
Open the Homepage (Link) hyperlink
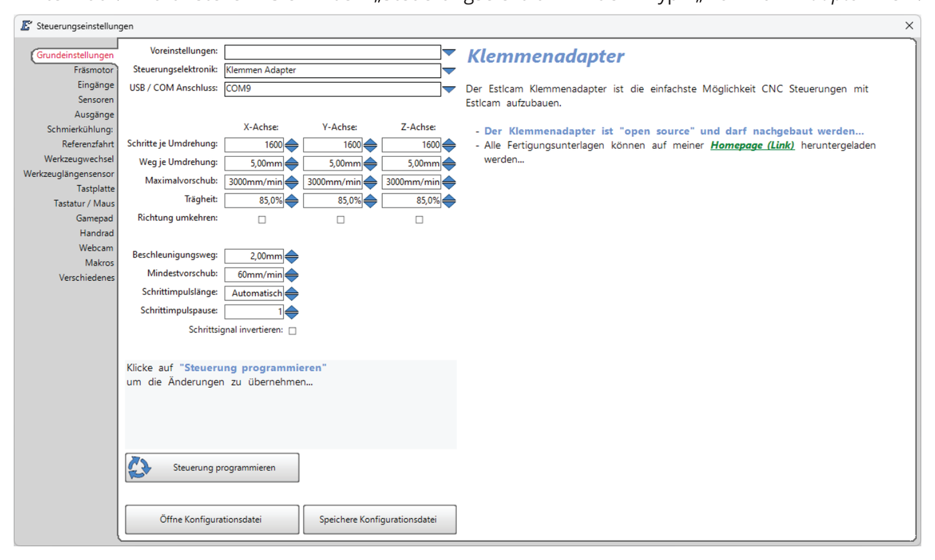[x=753, y=146]
